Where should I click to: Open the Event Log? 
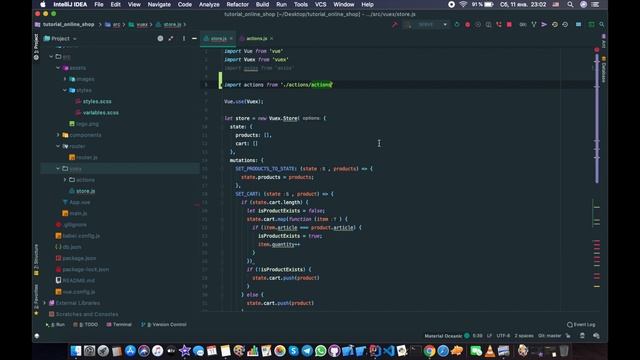(x=581, y=324)
